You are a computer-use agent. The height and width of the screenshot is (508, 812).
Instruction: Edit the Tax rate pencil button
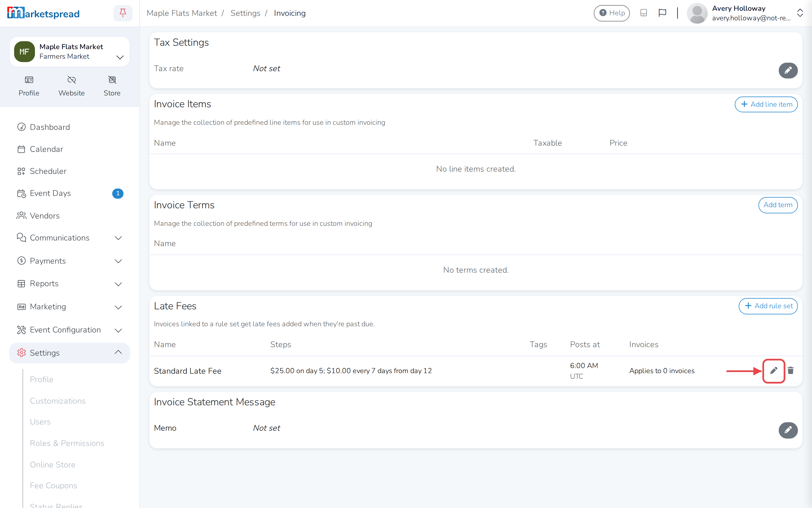coord(788,70)
